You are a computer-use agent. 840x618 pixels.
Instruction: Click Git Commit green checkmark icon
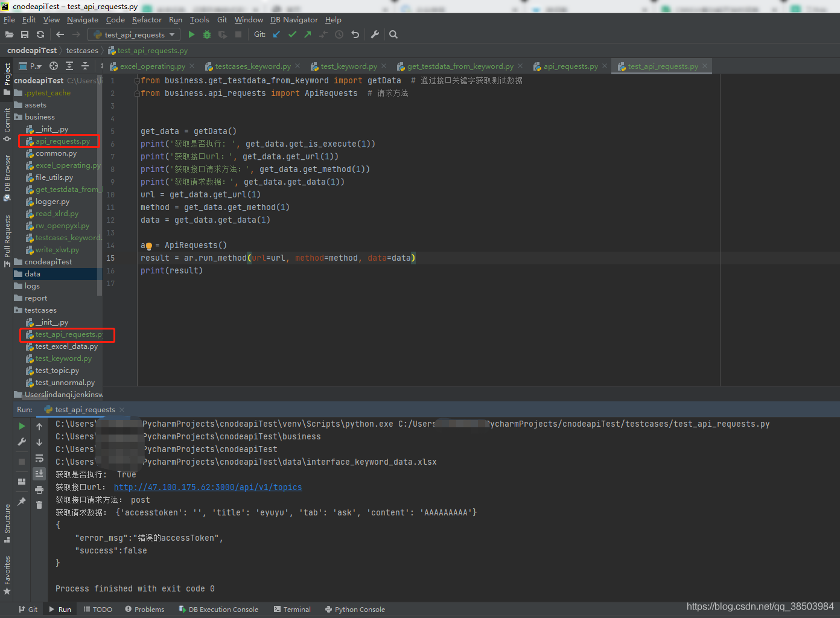pyautogui.click(x=292, y=34)
